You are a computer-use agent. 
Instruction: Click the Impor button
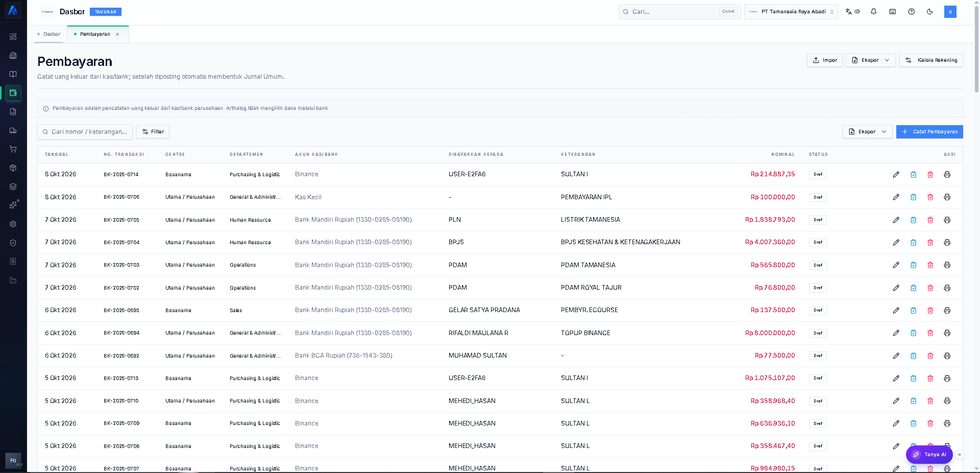point(824,60)
